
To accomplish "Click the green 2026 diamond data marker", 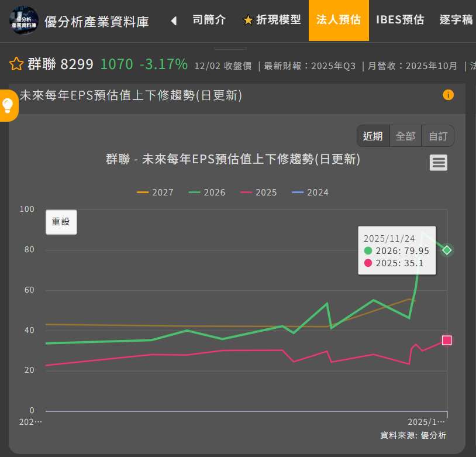I will [447, 250].
